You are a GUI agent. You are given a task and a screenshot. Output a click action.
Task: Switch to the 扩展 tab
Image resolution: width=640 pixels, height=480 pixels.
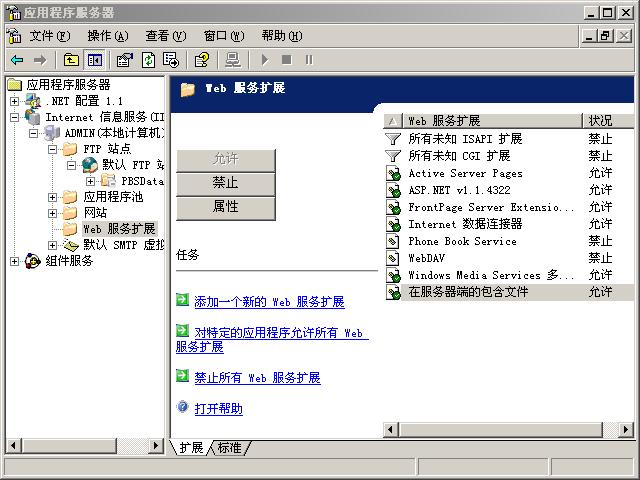tap(191, 448)
